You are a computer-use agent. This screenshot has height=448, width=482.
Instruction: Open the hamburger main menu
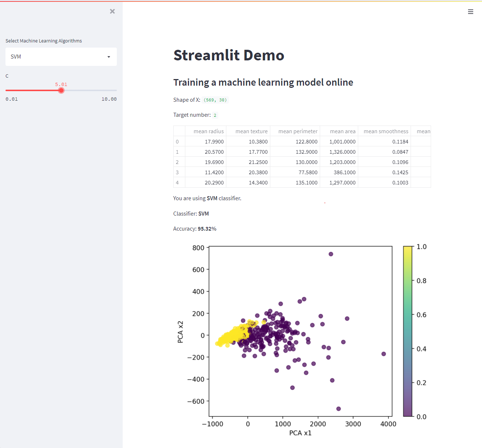pos(471,12)
